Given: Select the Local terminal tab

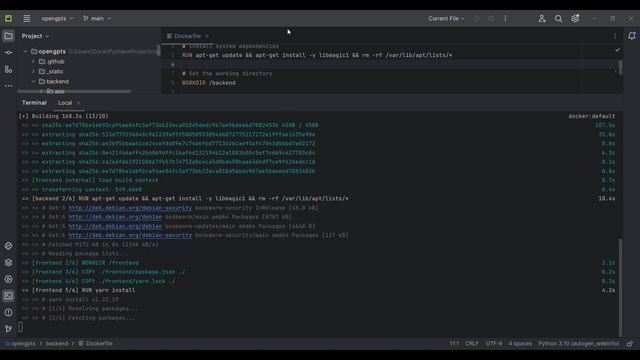Looking at the screenshot, I should coord(65,103).
